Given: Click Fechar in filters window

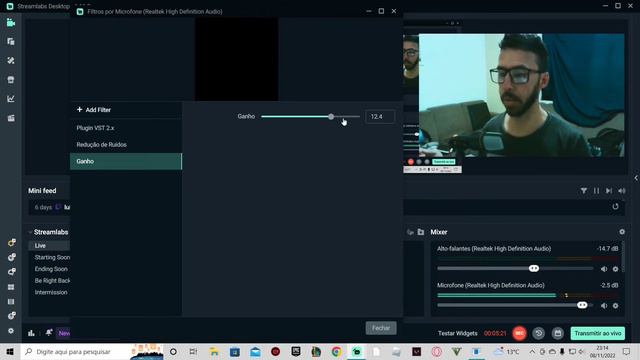Looking at the screenshot, I should pyautogui.click(x=381, y=328).
